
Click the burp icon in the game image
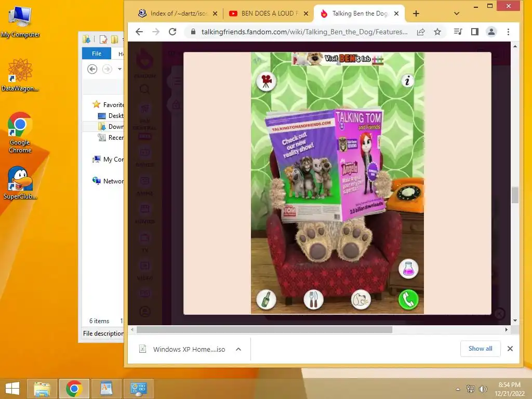(361, 300)
